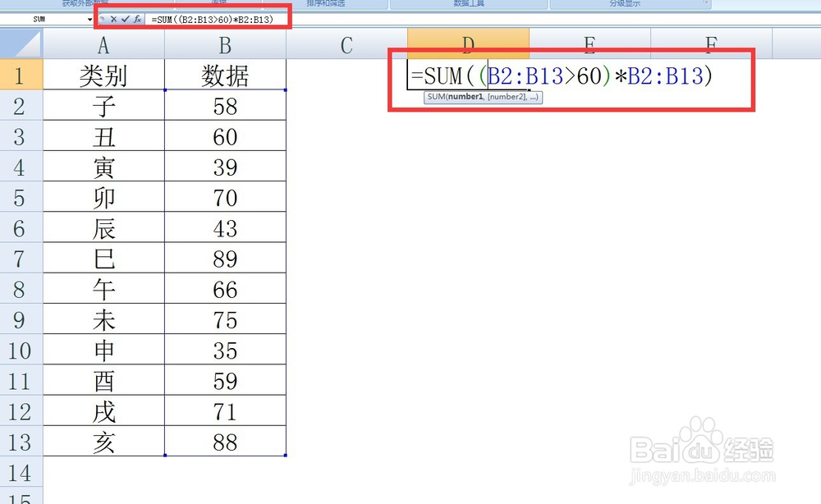The width and height of the screenshot is (821, 504).
Task: Click the cell containing 戌
Action: point(103,410)
